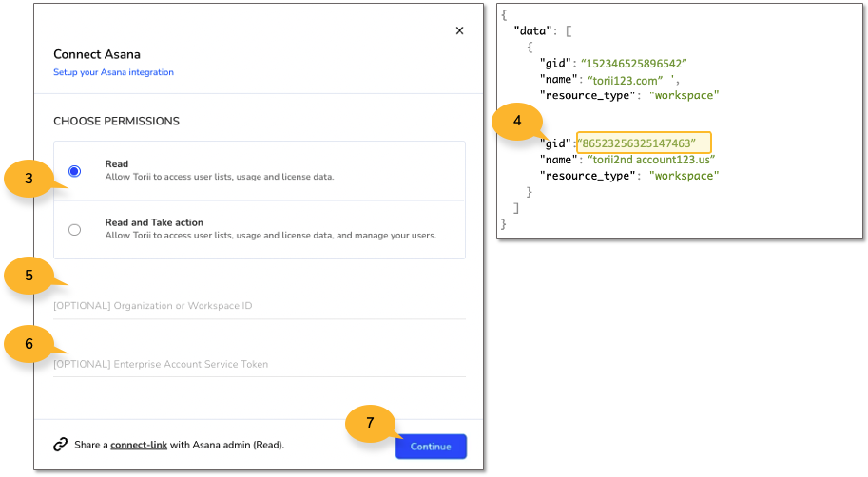
Task: Click the first resource_type workspace value
Action: (x=685, y=95)
